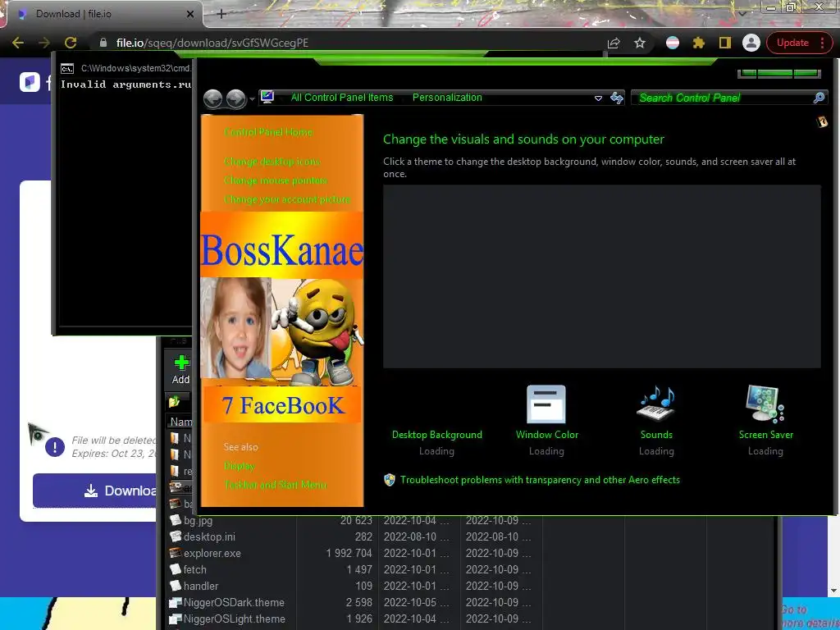
Task: Expand the address bar history dropdown
Action: pos(598,98)
